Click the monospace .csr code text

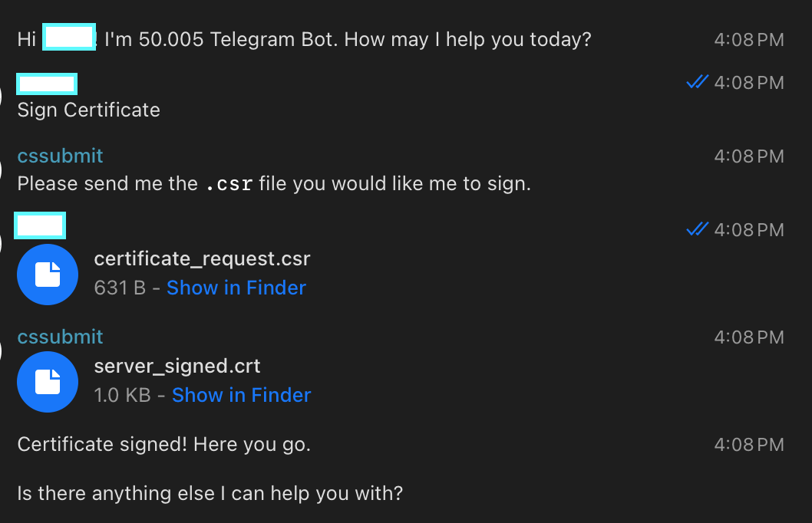228,184
